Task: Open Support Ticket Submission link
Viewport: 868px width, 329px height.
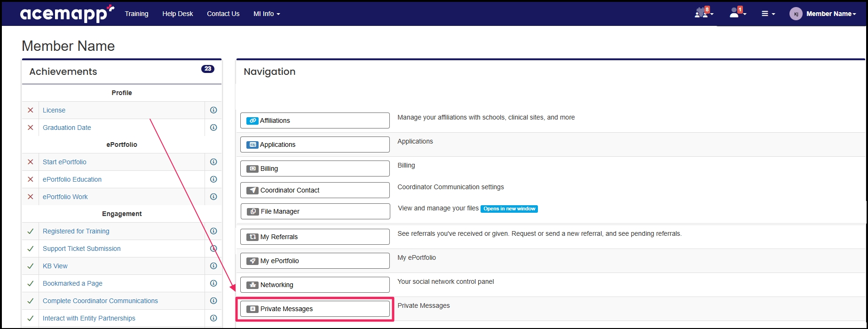Action: click(x=81, y=249)
